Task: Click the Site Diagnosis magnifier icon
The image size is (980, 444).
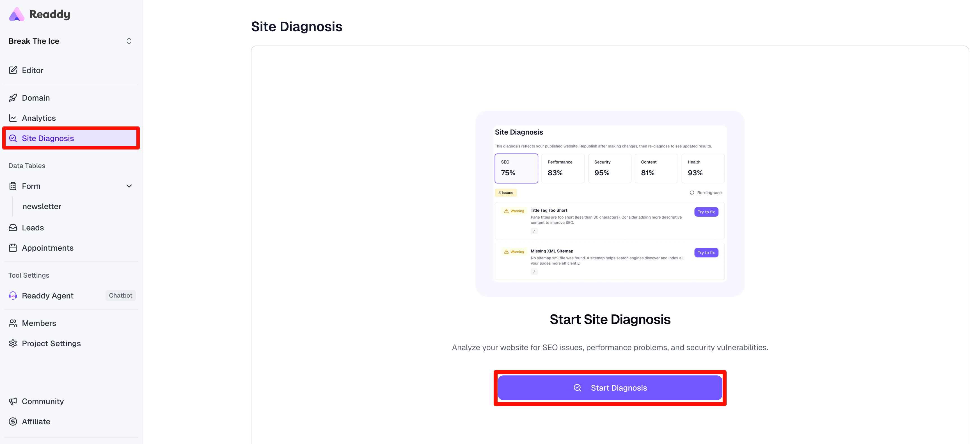Action: [x=13, y=138]
